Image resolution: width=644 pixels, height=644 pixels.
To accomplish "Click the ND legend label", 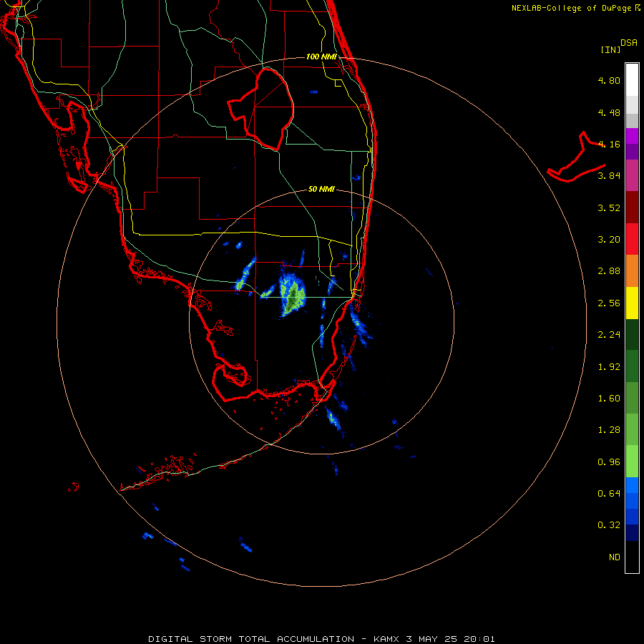I will point(615,557).
